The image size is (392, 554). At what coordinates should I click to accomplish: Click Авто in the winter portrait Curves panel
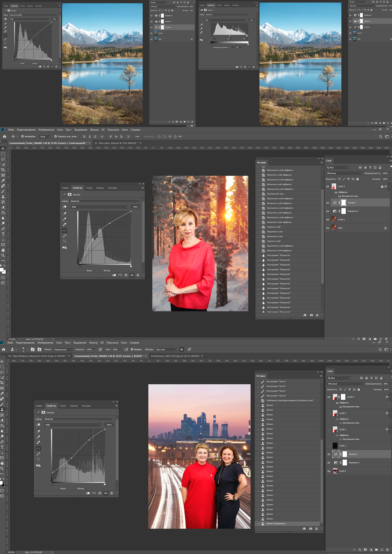click(x=135, y=207)
